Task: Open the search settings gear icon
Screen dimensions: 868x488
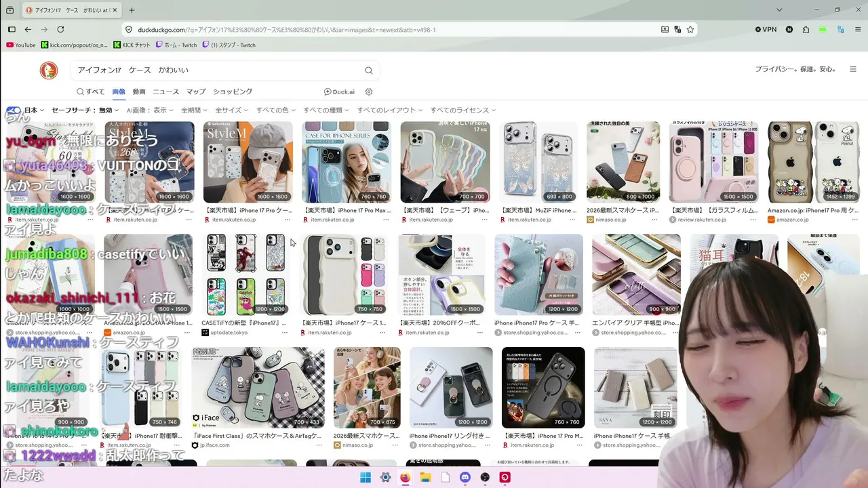Action: coord(369,91)
